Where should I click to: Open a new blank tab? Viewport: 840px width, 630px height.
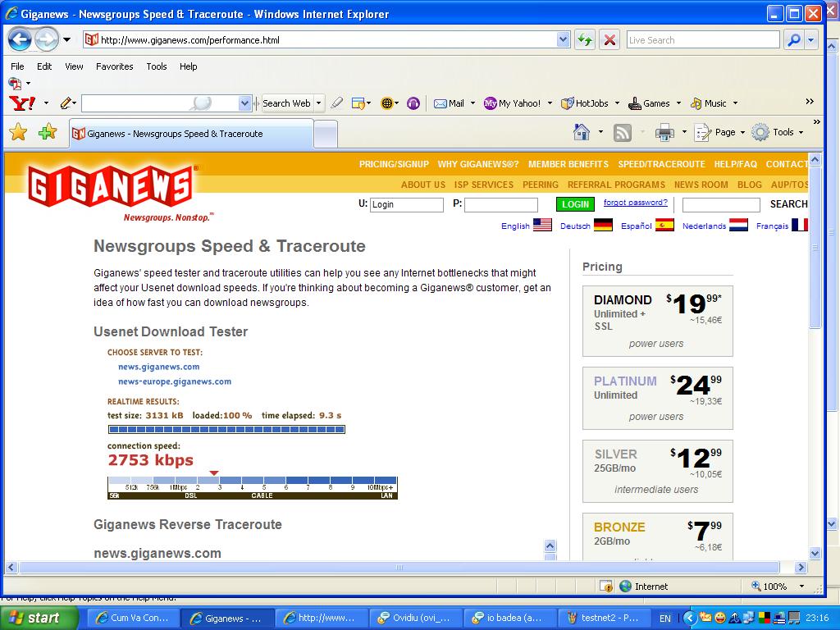325,134
